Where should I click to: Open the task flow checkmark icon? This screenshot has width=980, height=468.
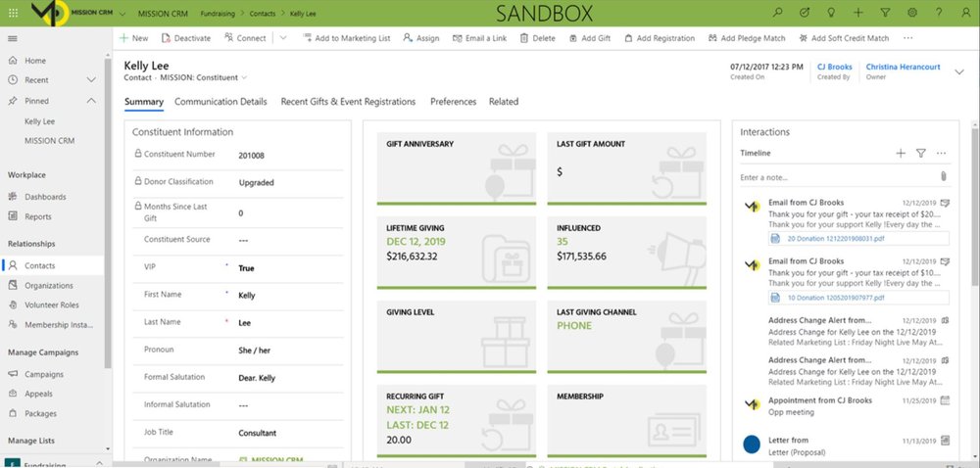805,13
